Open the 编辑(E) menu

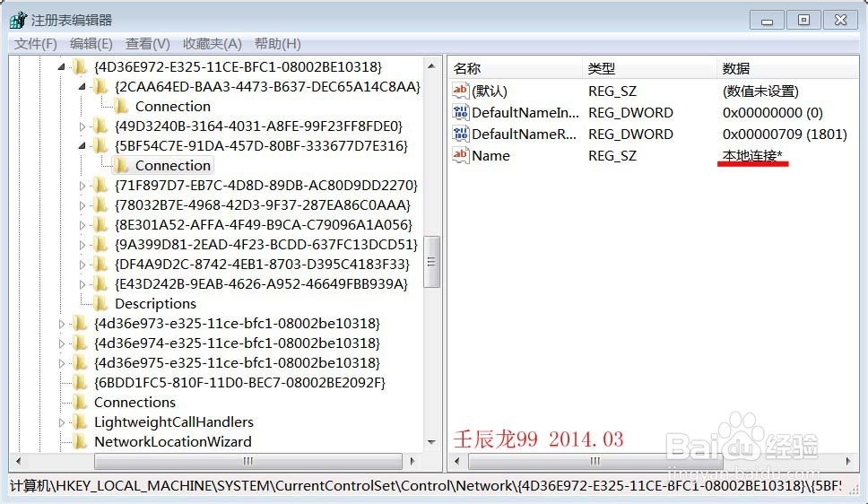[x=91, y=44]
